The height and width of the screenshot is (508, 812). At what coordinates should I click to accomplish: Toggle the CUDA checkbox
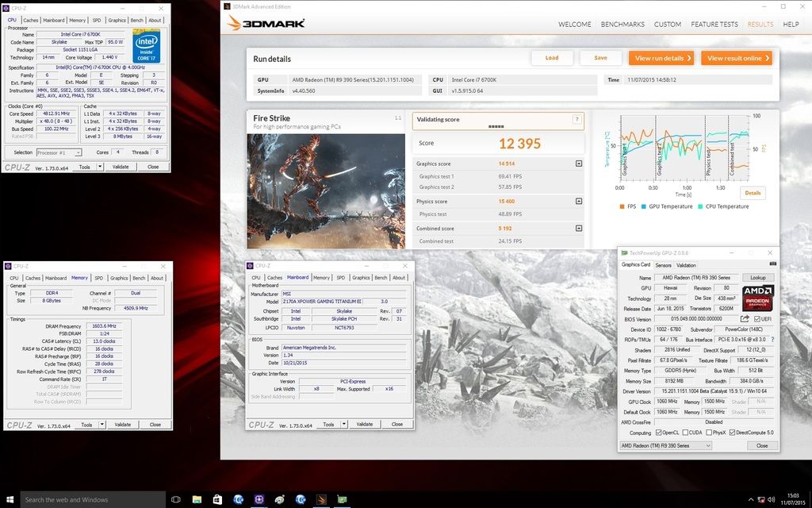(x=685, y=433)
